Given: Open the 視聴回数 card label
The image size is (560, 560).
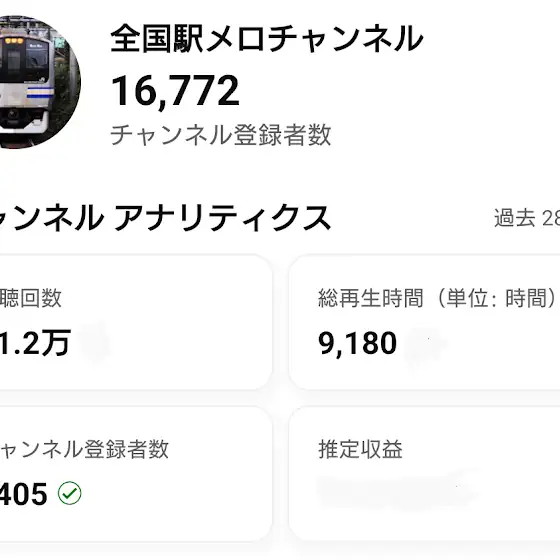Looking at the screenshot, I should coord(31,298).
